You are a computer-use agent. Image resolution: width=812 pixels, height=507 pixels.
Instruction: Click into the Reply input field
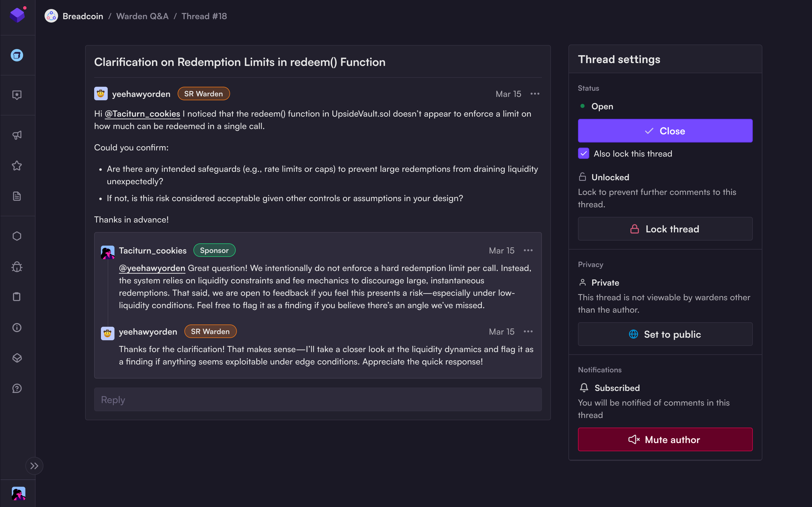tap(317, 400)
